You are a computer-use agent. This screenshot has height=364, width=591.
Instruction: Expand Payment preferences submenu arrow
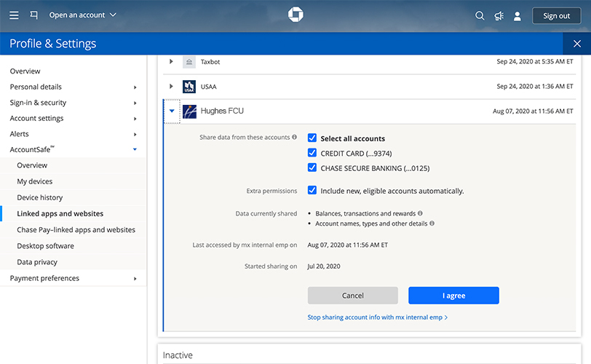click(x=135, y=279)
